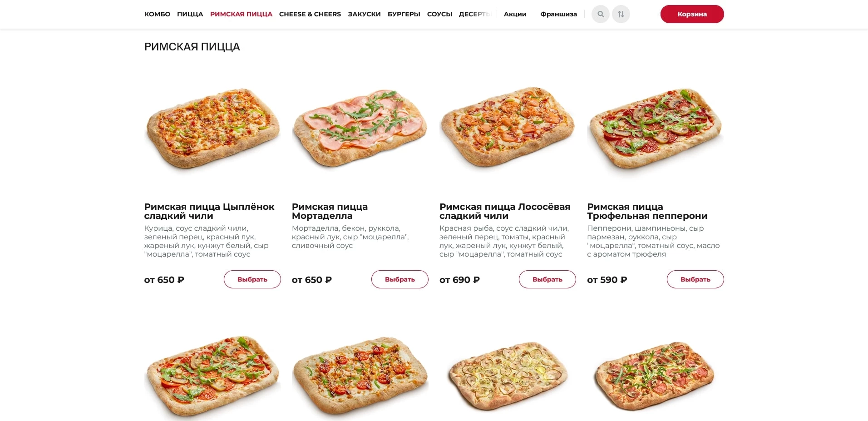Go to the КОМБО menu section
Image resolution: width=868 pixels, height=421 pixels.
click(157, 14)
